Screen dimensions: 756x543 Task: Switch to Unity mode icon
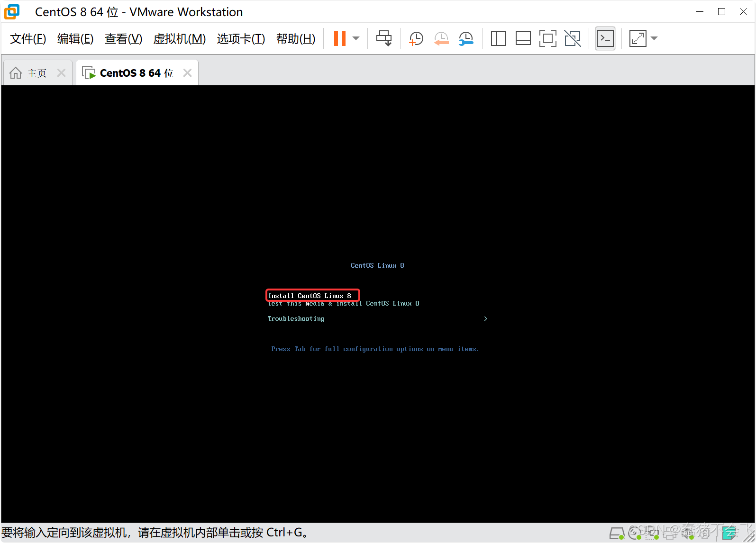pos(573,38)
